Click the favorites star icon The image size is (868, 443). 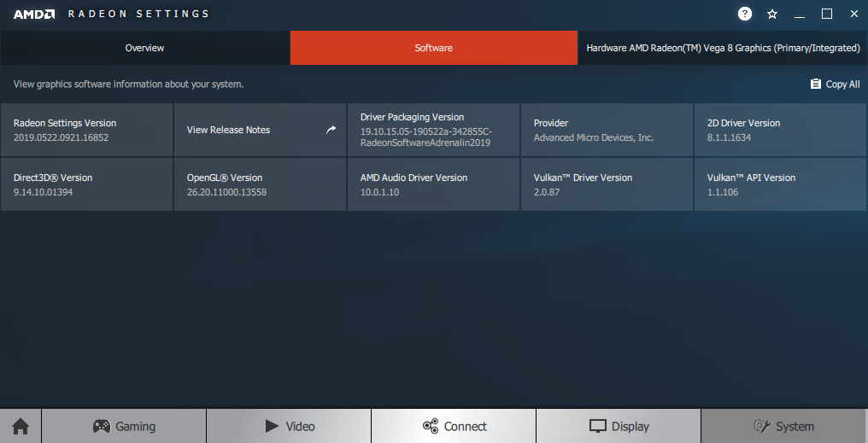pyautogui.click(x=772, y=14)
